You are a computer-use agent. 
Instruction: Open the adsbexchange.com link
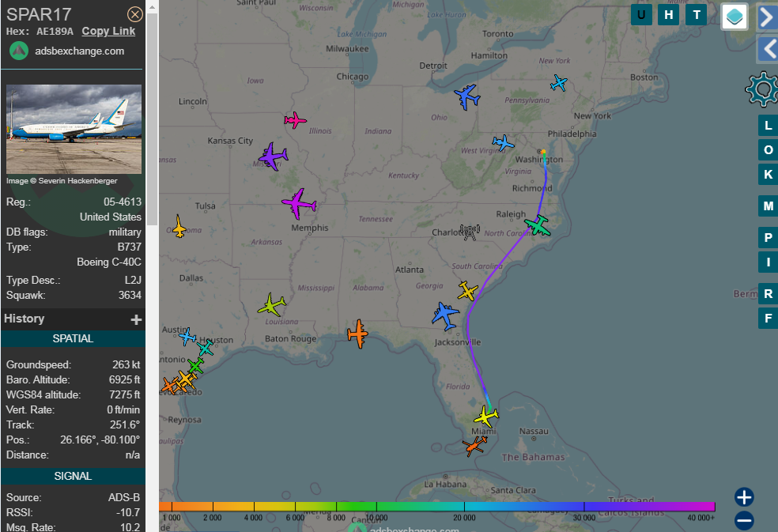[x=79, y=51]
